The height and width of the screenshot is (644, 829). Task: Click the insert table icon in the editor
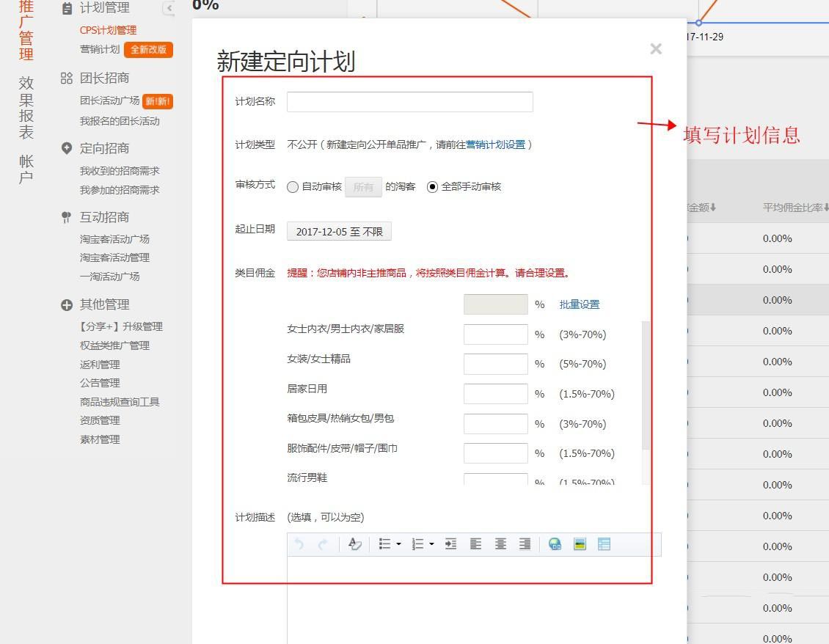(604, 544)
